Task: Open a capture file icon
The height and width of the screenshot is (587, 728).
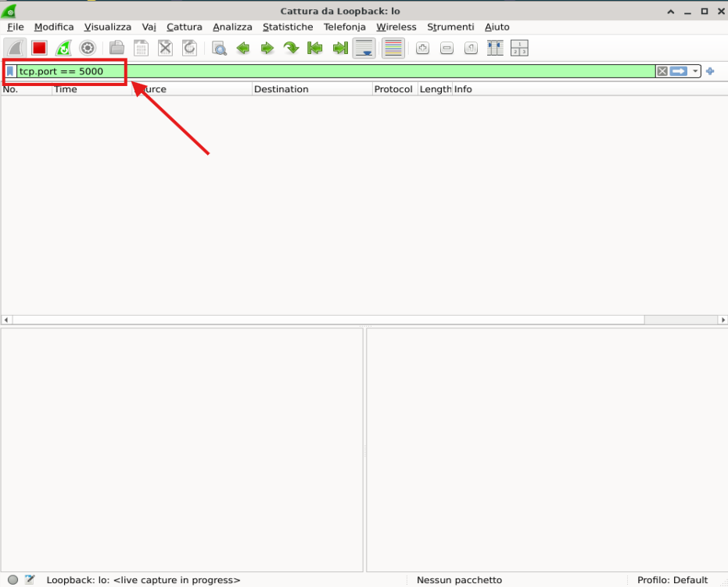Action: 117,48
